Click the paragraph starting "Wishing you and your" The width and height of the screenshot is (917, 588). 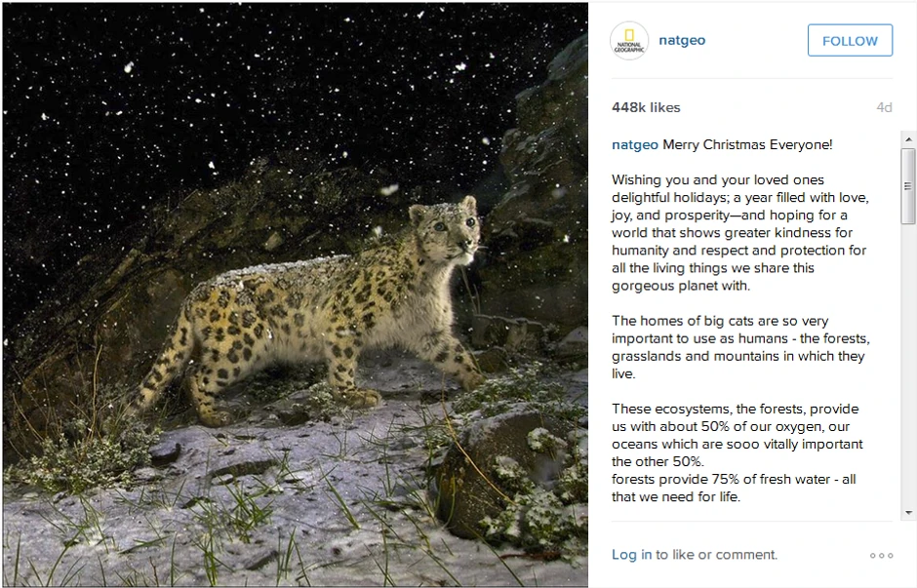click(x=739, y=233)
